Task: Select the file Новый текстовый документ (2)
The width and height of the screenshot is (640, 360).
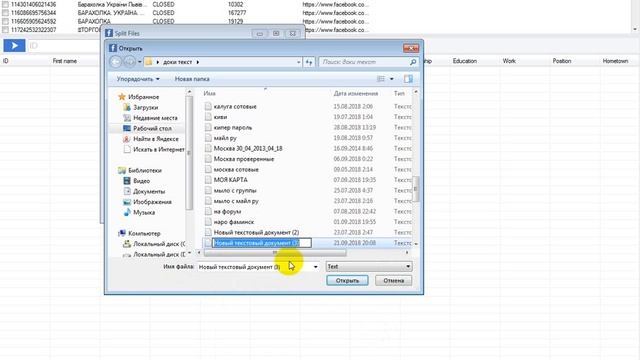Action: pos(256,232)
